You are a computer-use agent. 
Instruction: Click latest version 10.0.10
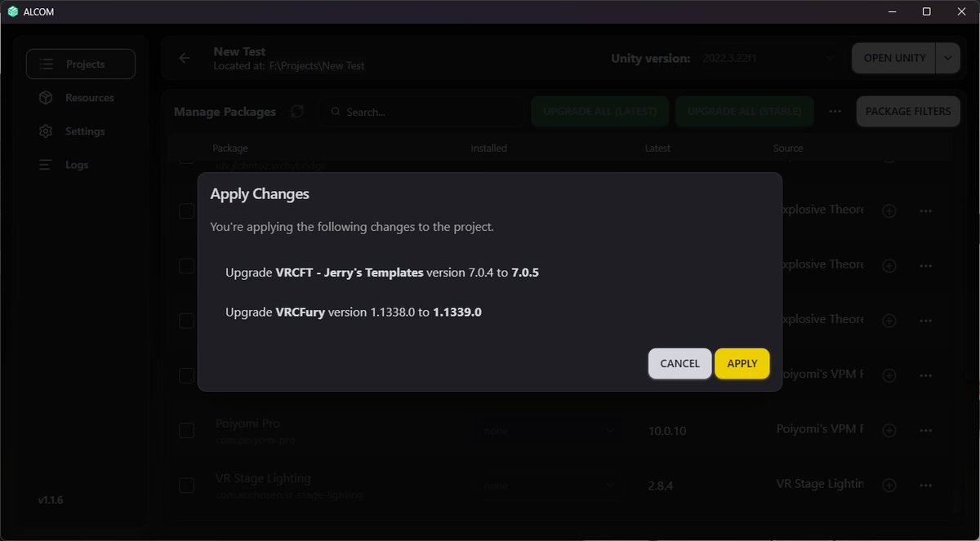pyautogui.click(x=666, y=430)
